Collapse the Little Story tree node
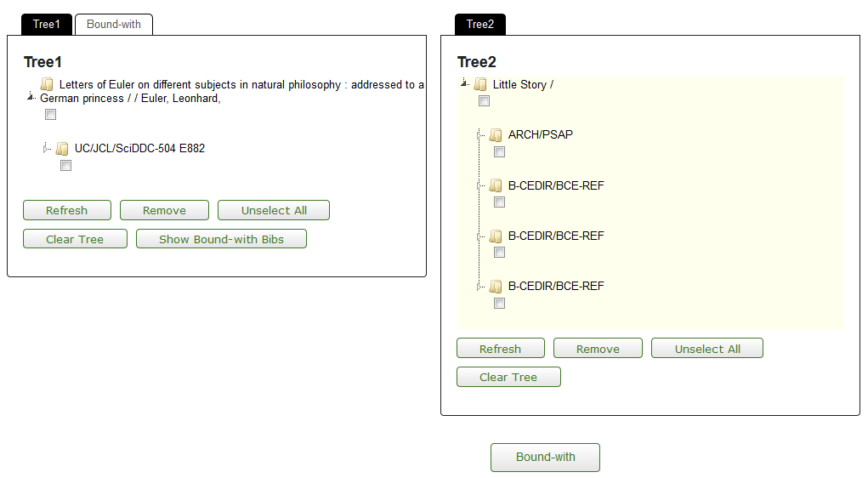Screen dimensions: 868x478 tap(464, 83)
